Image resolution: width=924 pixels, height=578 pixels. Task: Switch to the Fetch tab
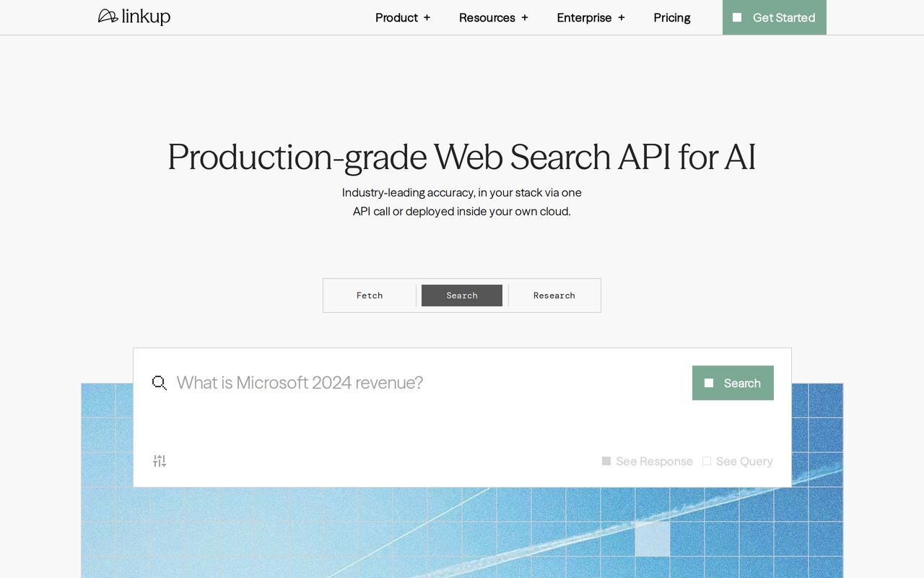[370, 296]
